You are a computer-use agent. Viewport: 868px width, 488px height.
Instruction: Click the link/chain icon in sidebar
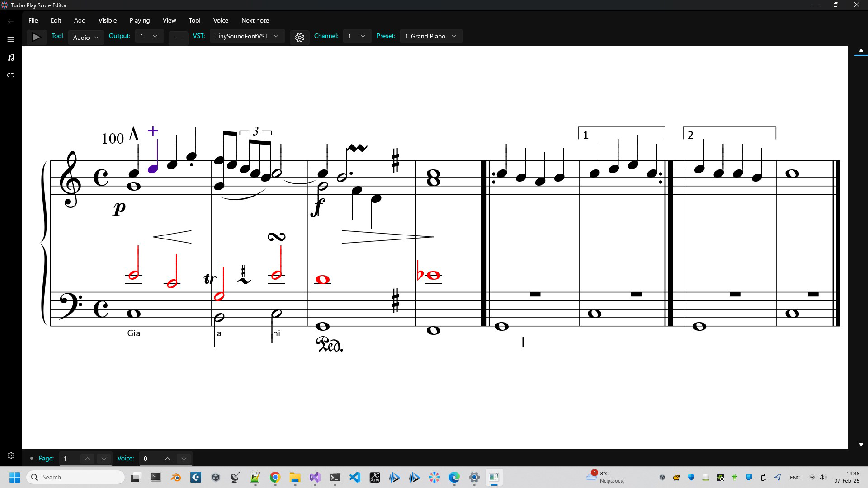[x=10, y=75]
